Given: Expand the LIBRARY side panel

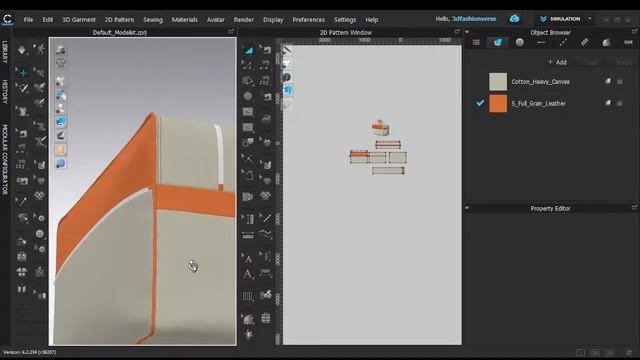Looking at the screenshot, I should tap(5, 52).
